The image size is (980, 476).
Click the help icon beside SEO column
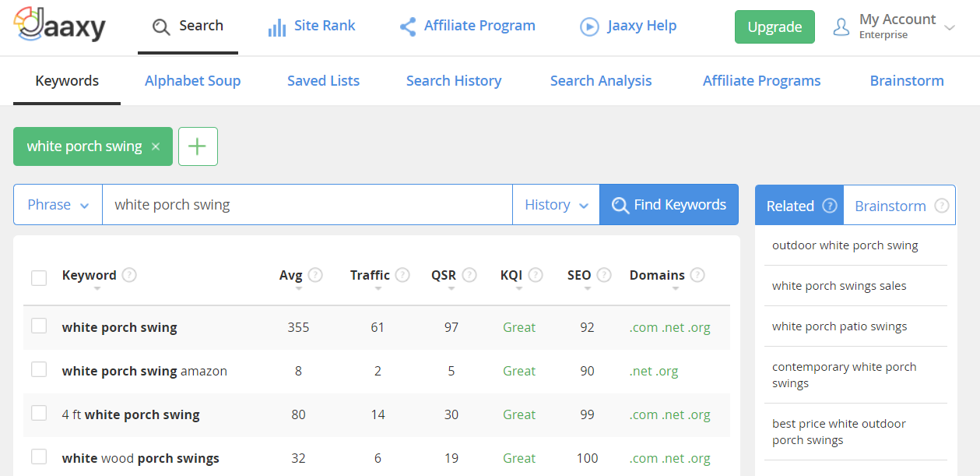604,275
